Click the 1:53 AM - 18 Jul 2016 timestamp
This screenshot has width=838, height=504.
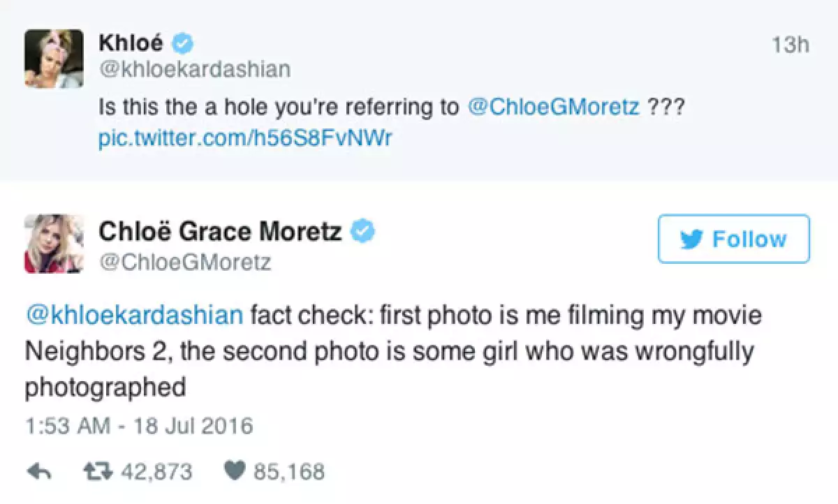[x=139, y=425]
